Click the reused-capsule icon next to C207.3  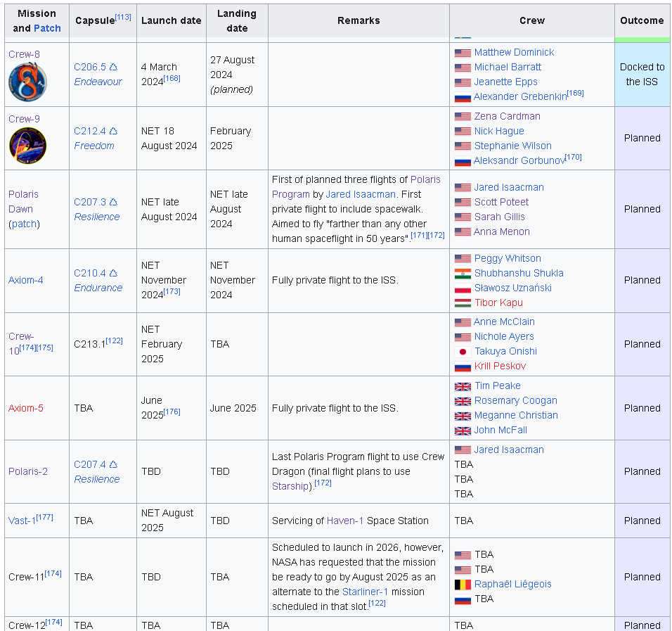pyautogui.click(x=113, y=202)
